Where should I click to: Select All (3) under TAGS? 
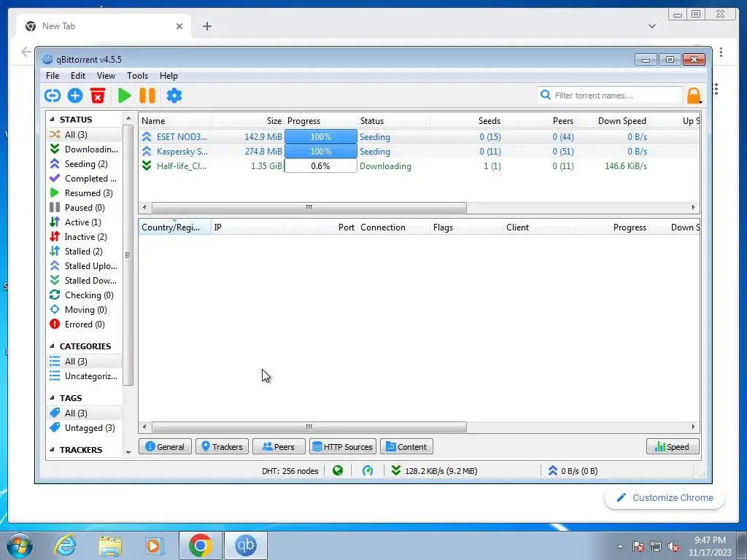pyautogui.click(x=85, y=413)
